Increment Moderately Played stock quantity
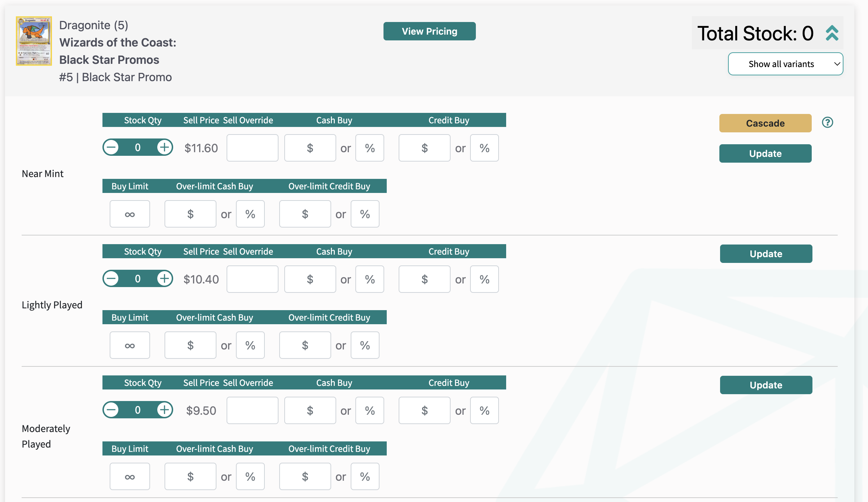The height and width of the screenshot is (502, 868). 165,410
